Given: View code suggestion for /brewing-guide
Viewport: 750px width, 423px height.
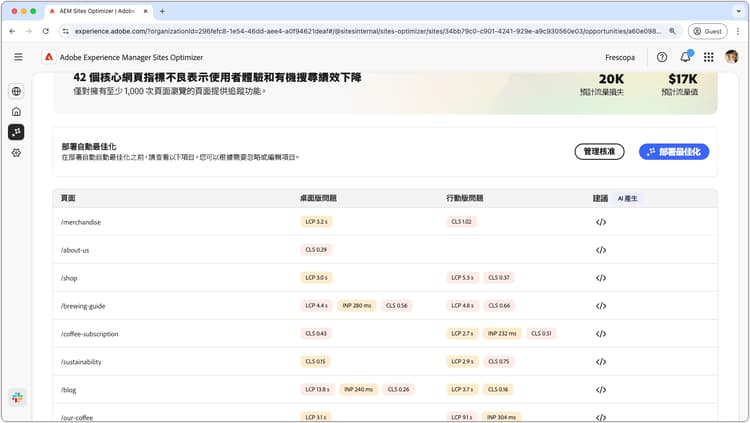Looking at the screenshot, I should click(x=601, y=306).
